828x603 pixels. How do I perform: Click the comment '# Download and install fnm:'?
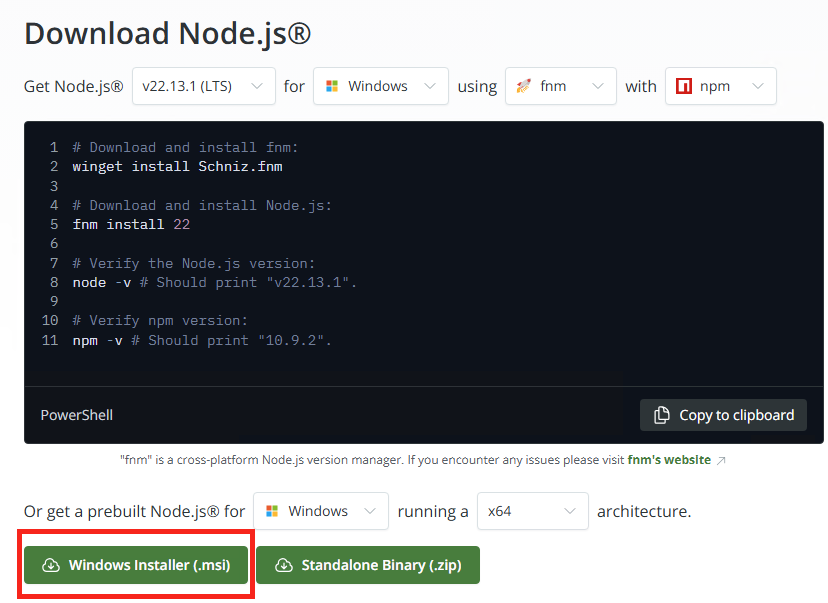[x=185, y=147]
